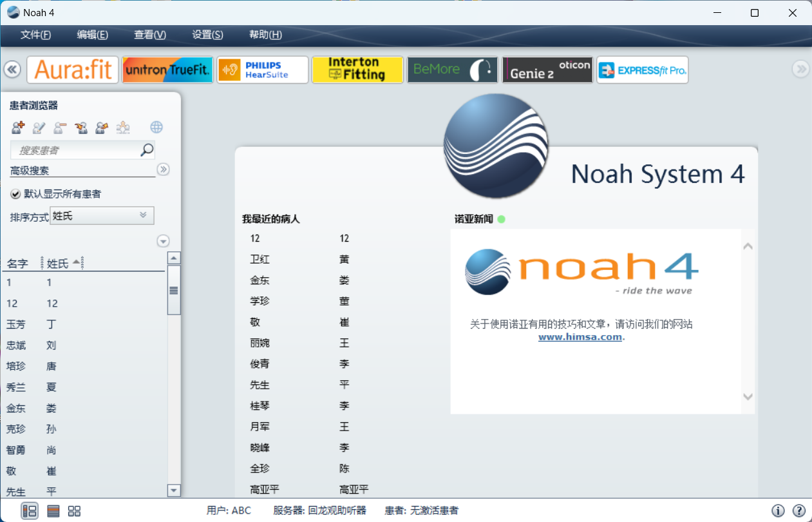Viewport: 812px width, 522px height.
Task: Click the delete patient icon
Action: [60, 128]
